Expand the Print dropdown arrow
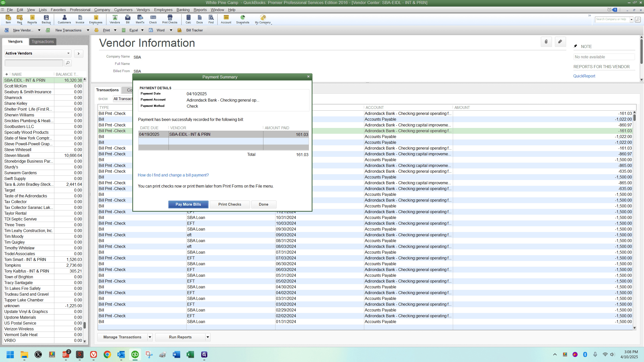Screen dimensions: 644x362 115,30
